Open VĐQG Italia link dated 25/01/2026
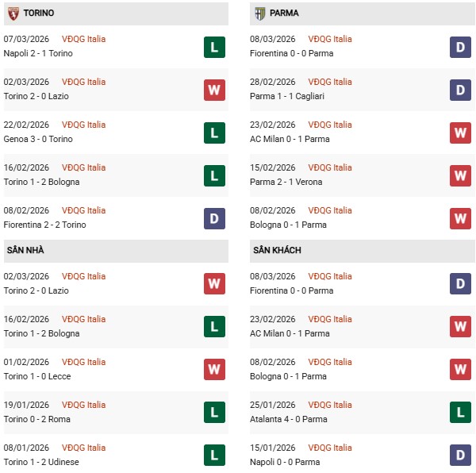Image resolution: width=476 pixels, height=473 pixels. click(330, 405)
